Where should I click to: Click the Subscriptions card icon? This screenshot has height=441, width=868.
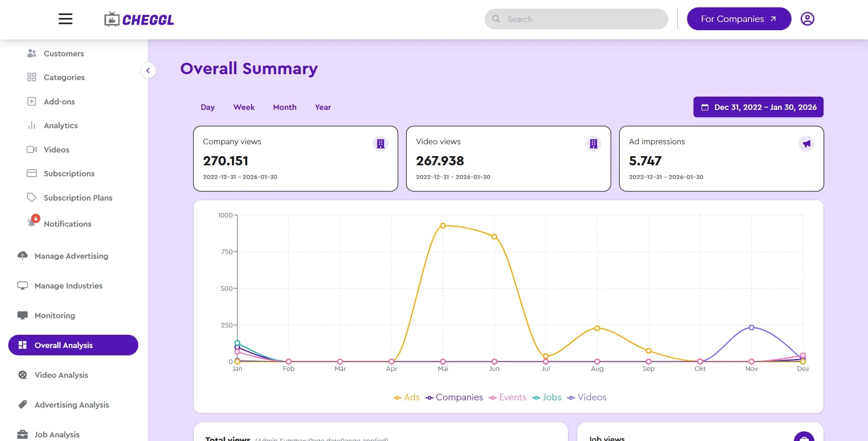tap(32, 173)
